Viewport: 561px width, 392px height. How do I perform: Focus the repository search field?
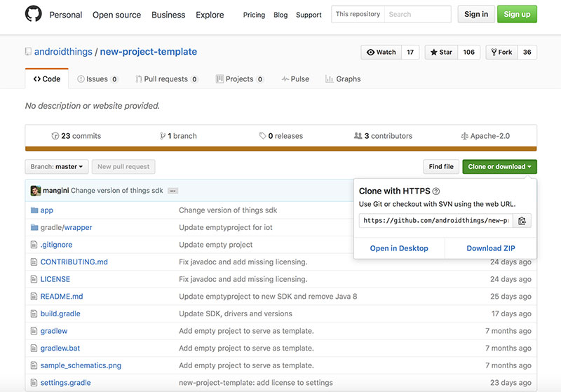(x=417, y=14)
